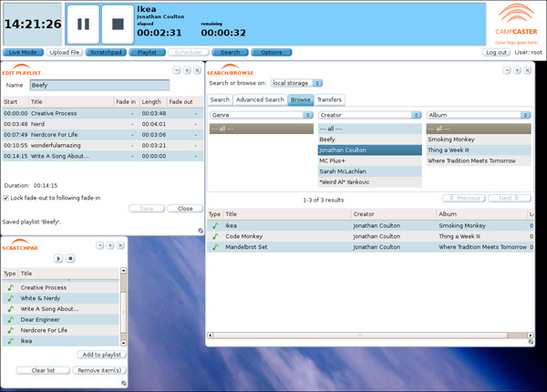Click note icon for Ikea in Scratchpad
Viewport: 547px width, 392px height.
click(x=11, y=341)
